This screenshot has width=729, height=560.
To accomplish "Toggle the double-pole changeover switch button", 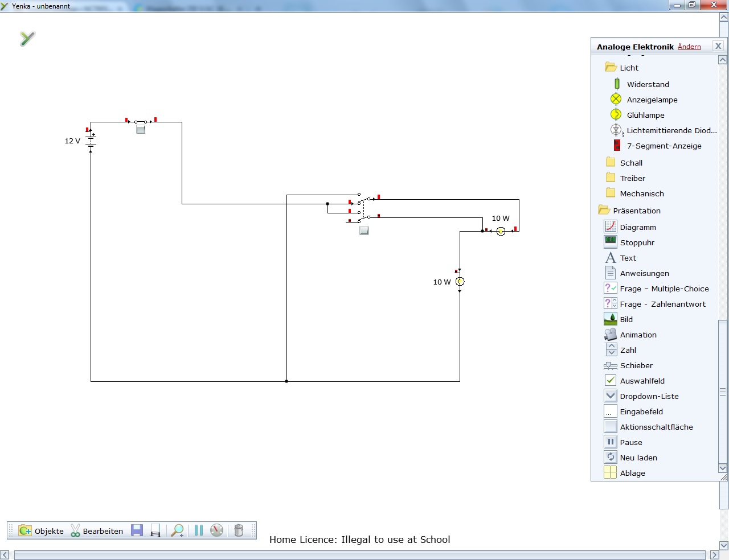I will [364, 230].
